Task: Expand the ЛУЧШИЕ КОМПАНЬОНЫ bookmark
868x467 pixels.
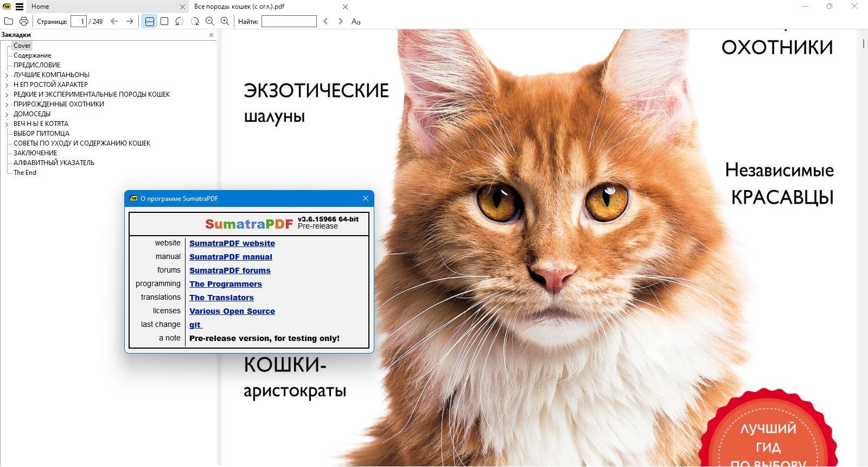Action: pos(7,75)
